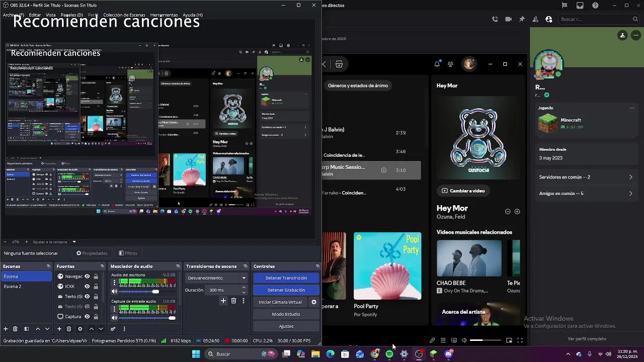The width and height of the screenshot is (644, 362).
Task: Open Spotify notifications bell
Action: point(437,64)
